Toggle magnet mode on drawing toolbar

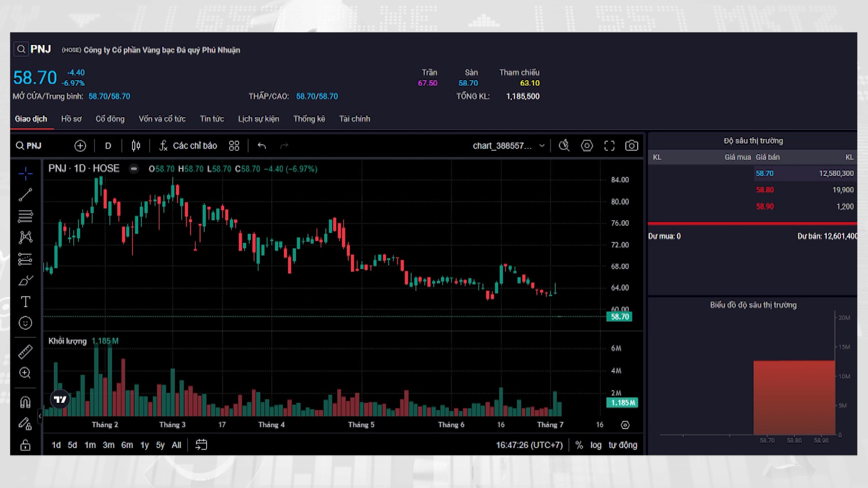click(x=25, y=402)
